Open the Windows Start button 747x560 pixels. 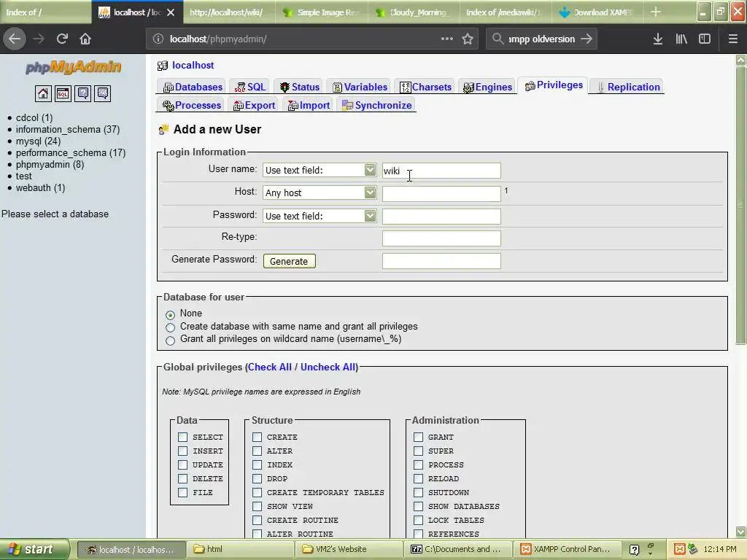point(34,549)
